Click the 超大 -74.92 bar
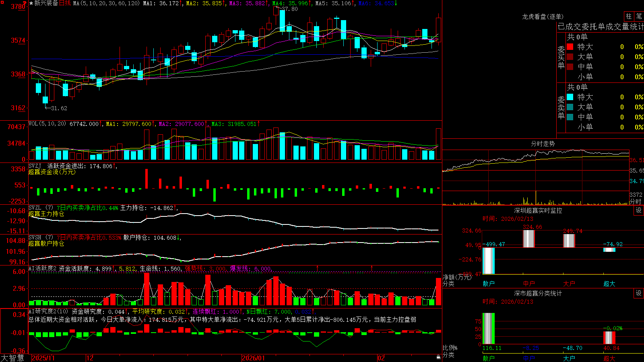 (x=609, y=250)
